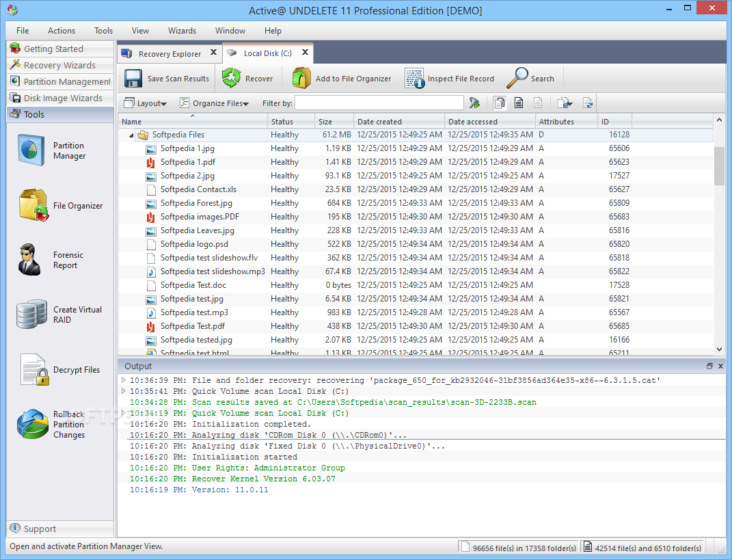Sort by Name column header
The image size is (732, 560).
[193, 122]
